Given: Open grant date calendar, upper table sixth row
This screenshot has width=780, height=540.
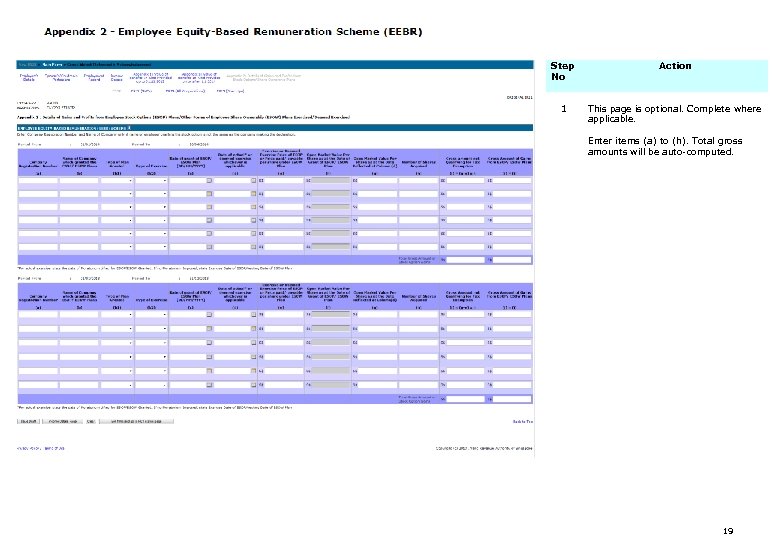Looking at the screenshot, I should click(209, 247).
